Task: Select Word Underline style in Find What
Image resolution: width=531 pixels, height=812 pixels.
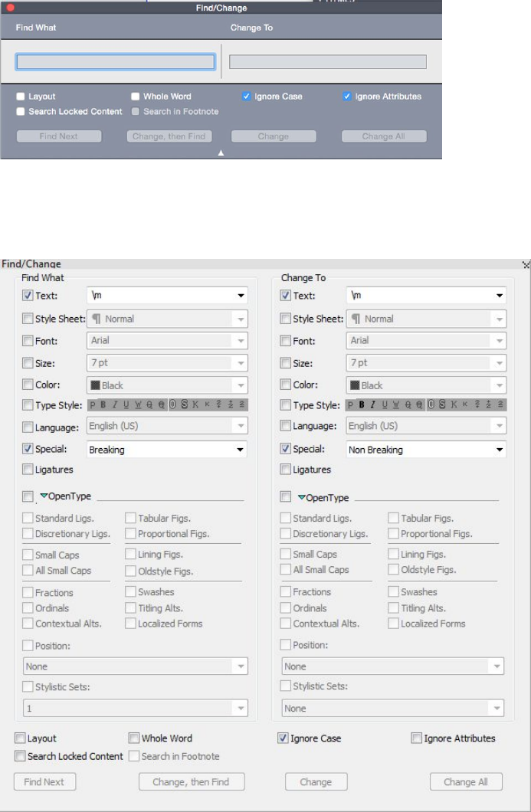Action: [138, 405]
